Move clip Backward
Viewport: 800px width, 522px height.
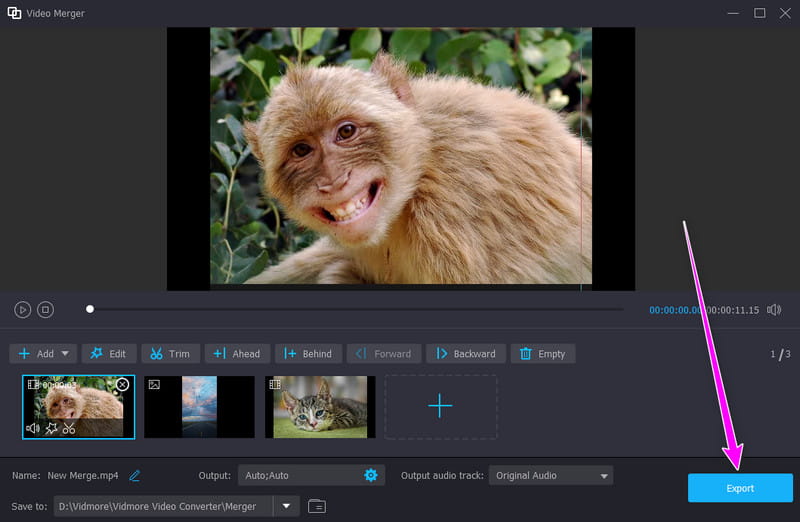pos(466,354)
